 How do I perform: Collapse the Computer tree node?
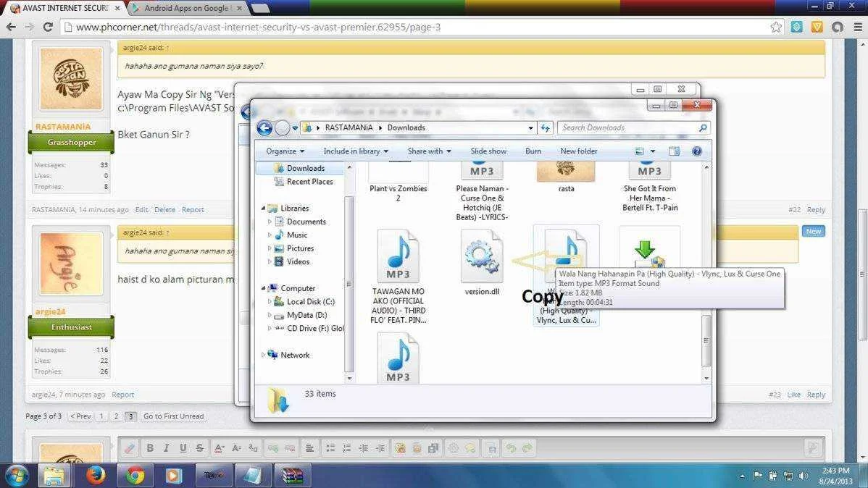tap(264, 288)
